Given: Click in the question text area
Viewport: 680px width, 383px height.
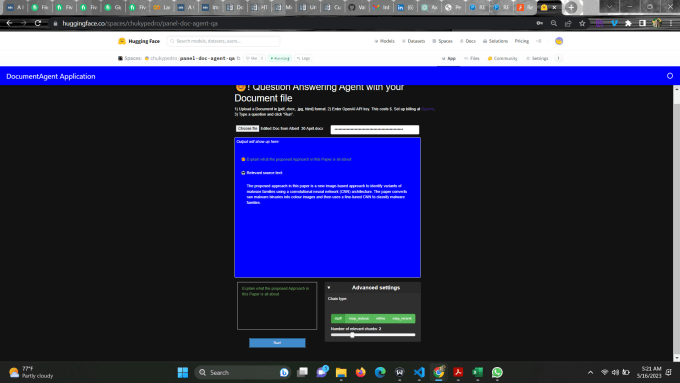Looking at the screenshot, I should 277,306.
